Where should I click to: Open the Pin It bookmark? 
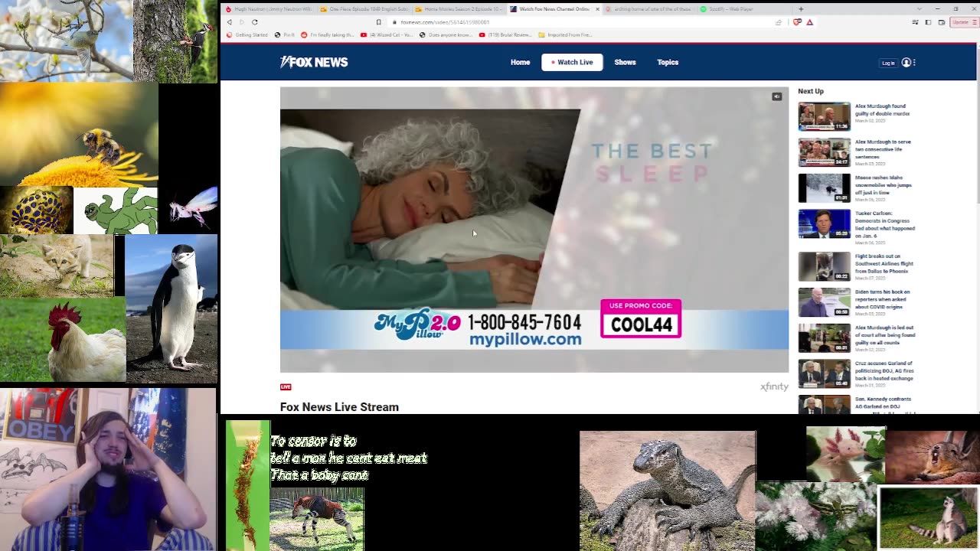click(x=285, y=35)
